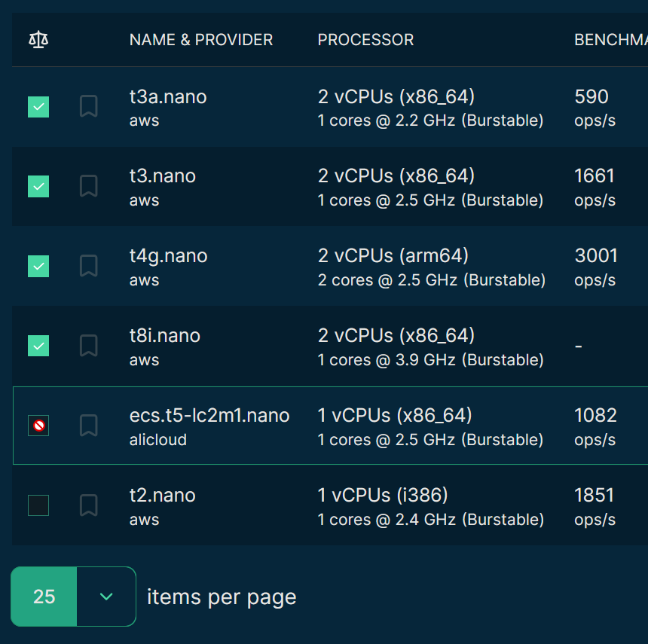Screen dimensions: 648x644
Task: Sort by Processor column header
Action: pos(365,40)
